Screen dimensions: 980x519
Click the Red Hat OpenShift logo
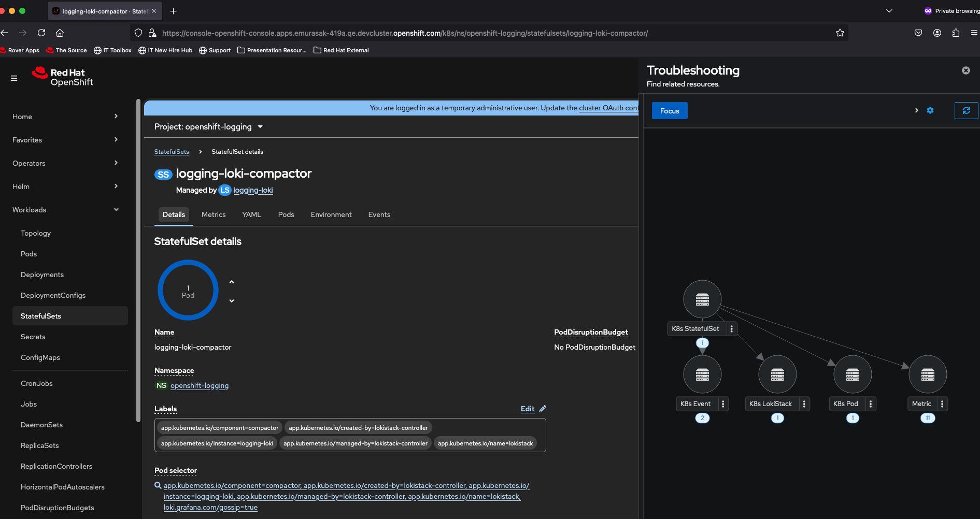point(63,77)
